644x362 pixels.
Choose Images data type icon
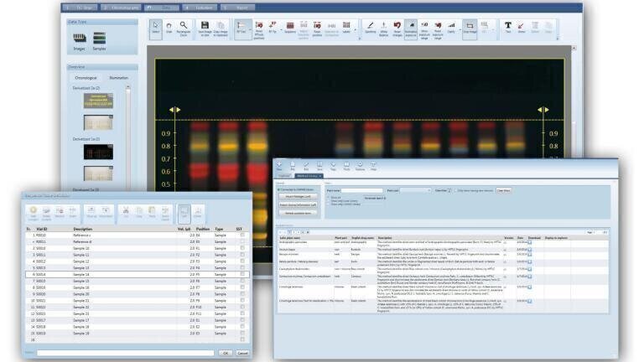pyautogui.click(x=80, y=42)
